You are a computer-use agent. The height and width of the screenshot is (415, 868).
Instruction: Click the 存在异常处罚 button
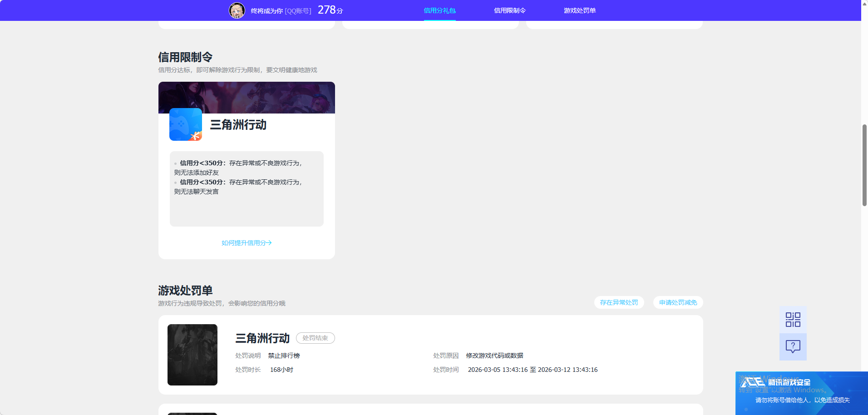[x=619, y=302]
